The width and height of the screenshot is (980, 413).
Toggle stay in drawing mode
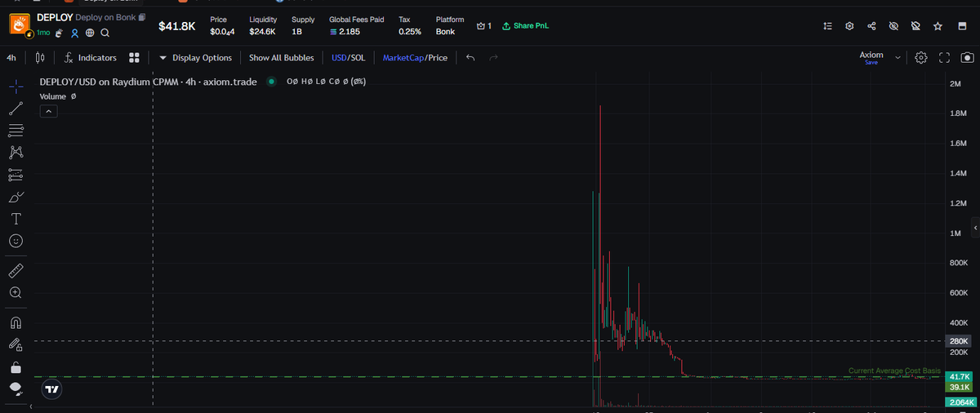coord(16,344)
